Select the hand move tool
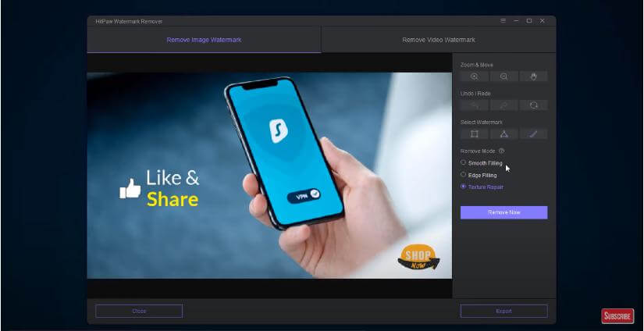This screenshot has width=644, height=331. pos(533,77)
